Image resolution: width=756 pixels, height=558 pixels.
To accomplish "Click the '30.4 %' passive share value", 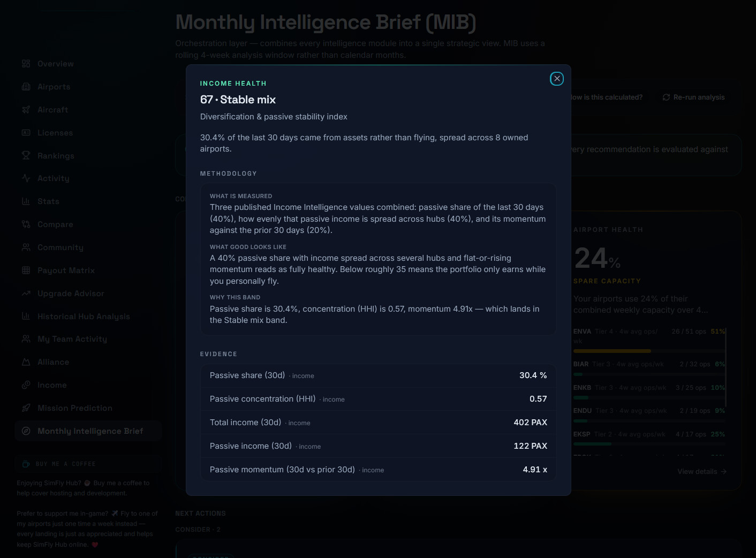I will (533, 375).
